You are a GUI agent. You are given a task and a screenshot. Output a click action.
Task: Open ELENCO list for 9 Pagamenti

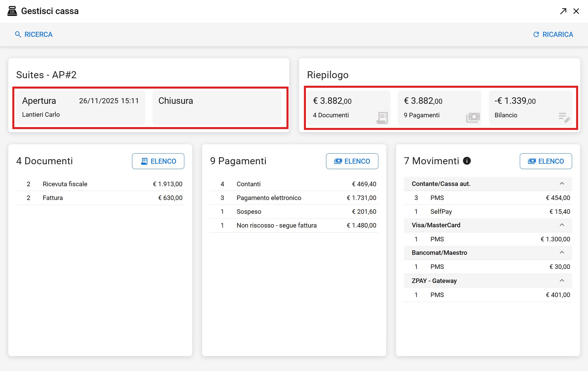click(352, 161)
